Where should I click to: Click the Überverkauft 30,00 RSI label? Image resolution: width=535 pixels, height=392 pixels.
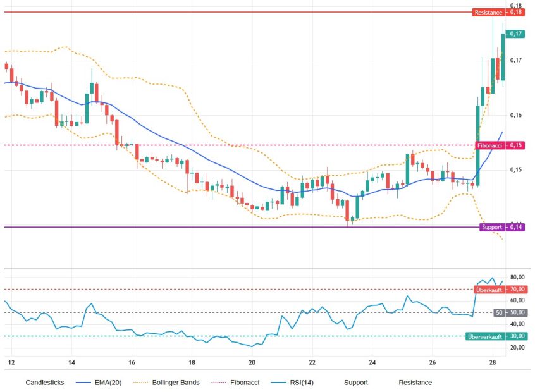(x=496, y=336)
